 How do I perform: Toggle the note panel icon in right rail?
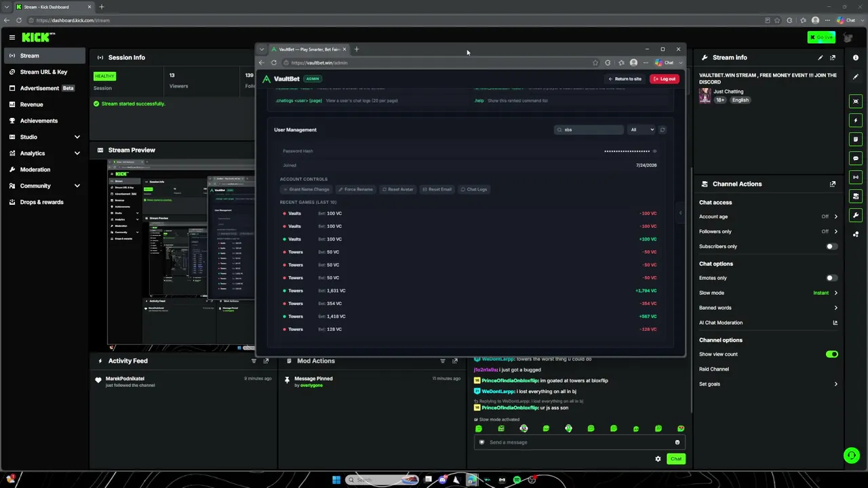click(x=856, y=139)
